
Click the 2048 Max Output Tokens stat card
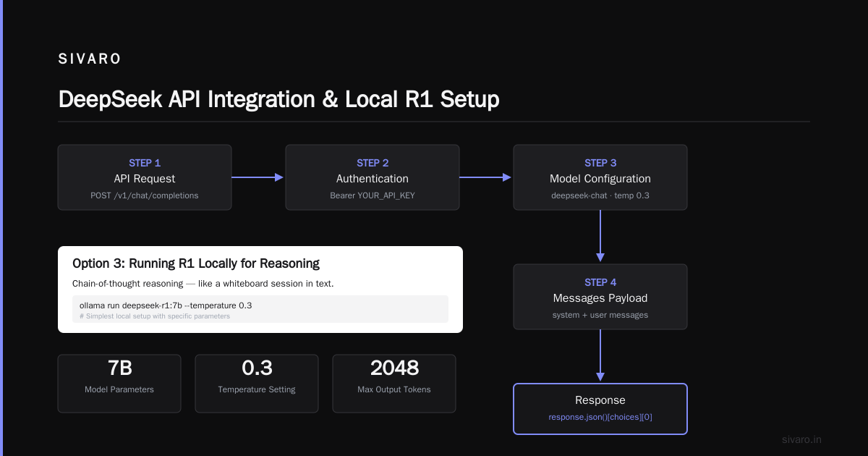click(394, 384)
